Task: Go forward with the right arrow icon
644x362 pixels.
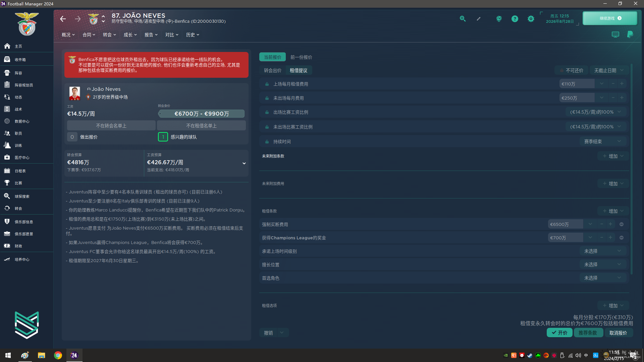Action: pos(78,19)
